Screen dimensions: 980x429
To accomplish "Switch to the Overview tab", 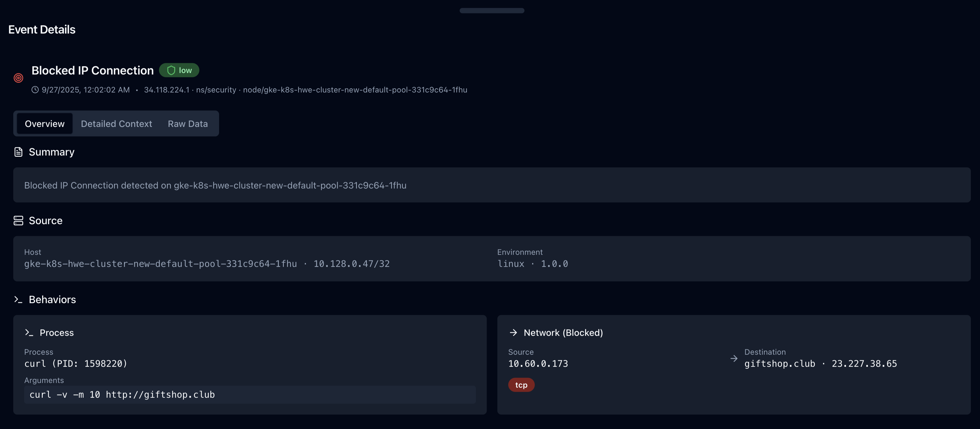I will coord(44,124).
